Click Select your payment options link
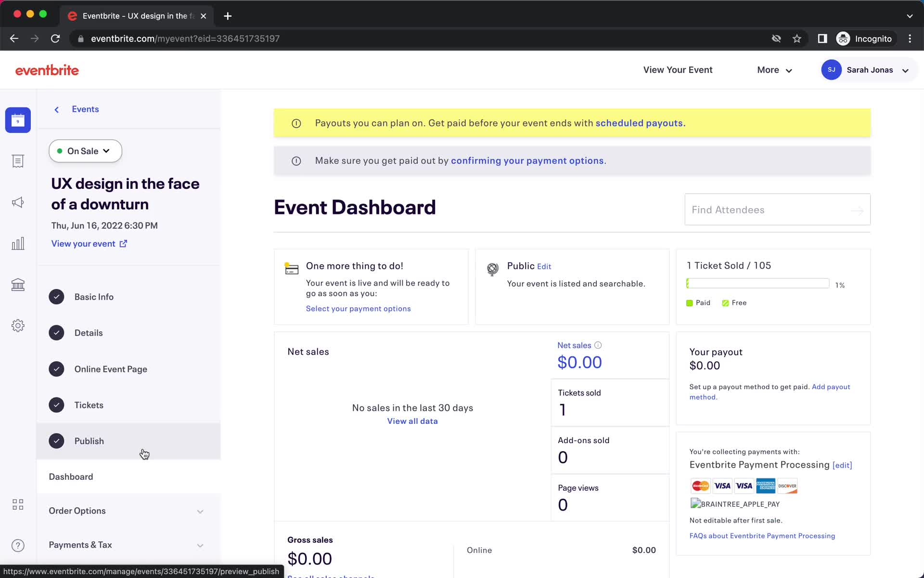Viewport: 924px width, 578px height. point(358,309)
